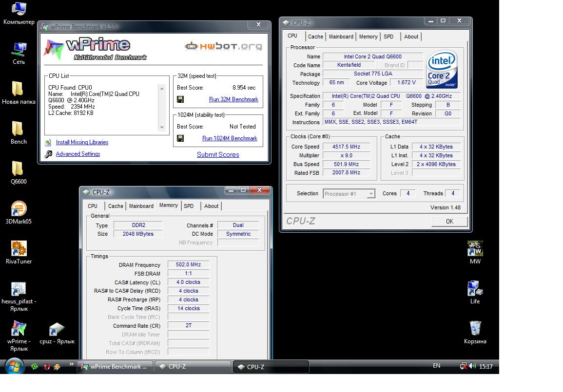Select wPrime Benchmark taskbar button
The height and width of the screenshot is (392, 563).
point(115,367)
